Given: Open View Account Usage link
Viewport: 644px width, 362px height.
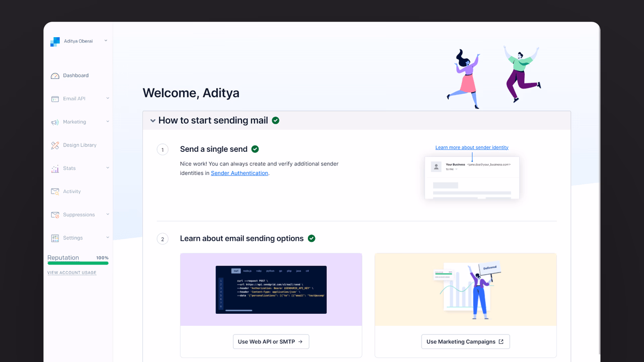Looking at the screenshot, I should (x=71, y=273).
